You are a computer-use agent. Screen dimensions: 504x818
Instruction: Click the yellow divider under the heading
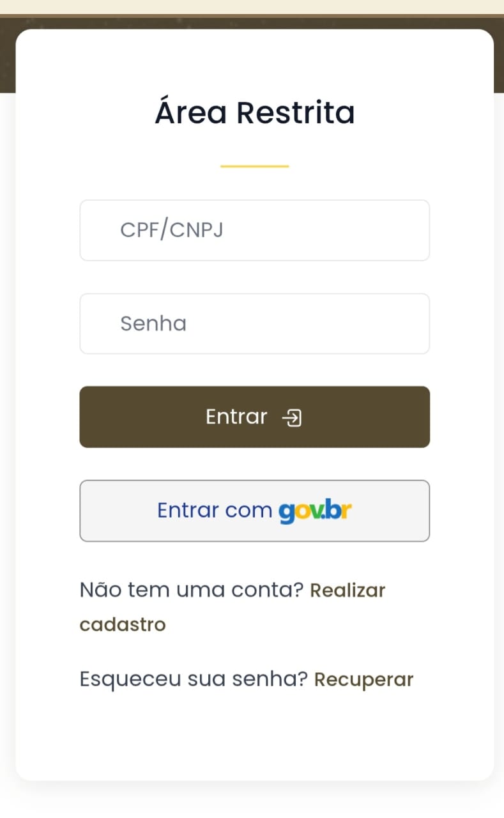(x=254, y=166)
